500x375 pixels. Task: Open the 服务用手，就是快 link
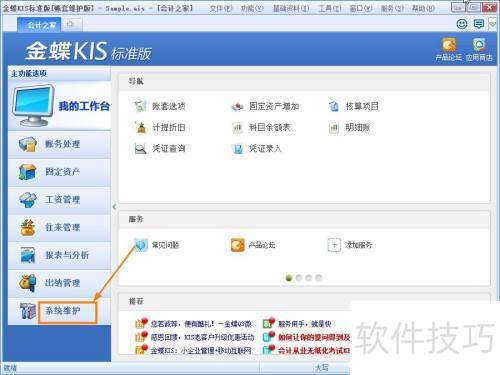[x=304, y=324]
